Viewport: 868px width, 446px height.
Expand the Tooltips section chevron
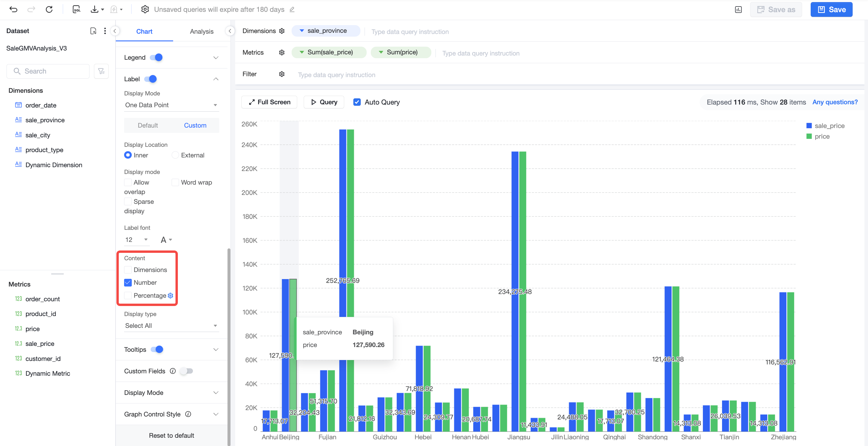(216, 349)
